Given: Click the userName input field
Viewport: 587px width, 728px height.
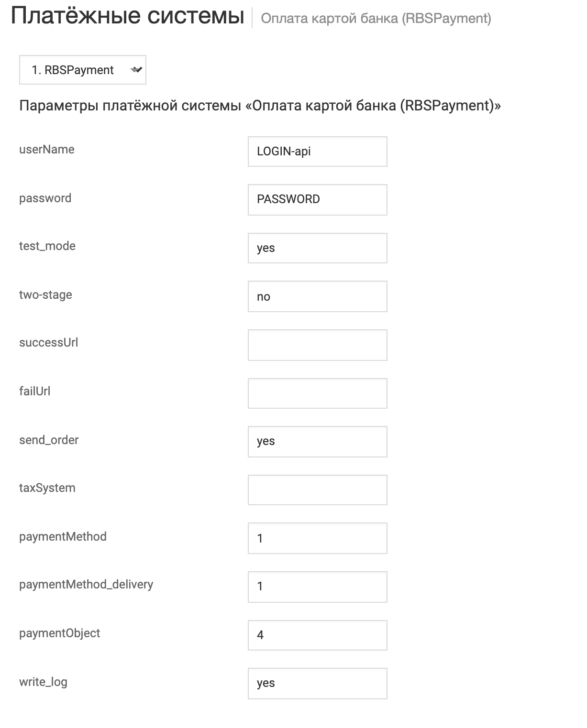Looking at the screenshot, I should point(317,152).
